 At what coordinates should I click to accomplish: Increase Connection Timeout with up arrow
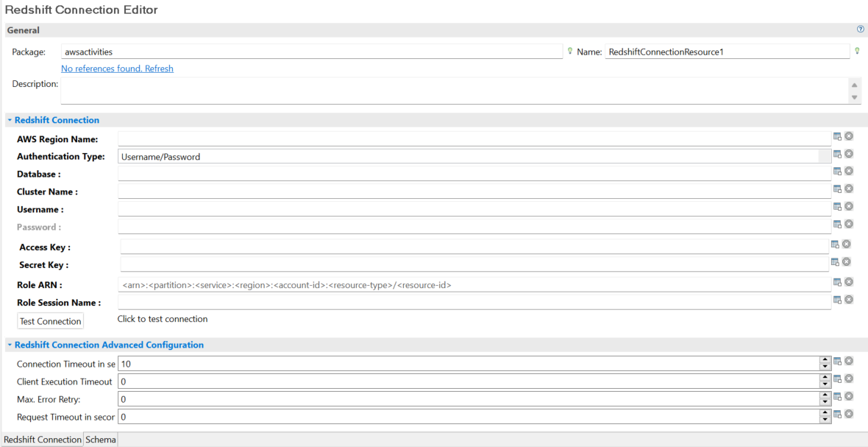[x=825, y=361]
